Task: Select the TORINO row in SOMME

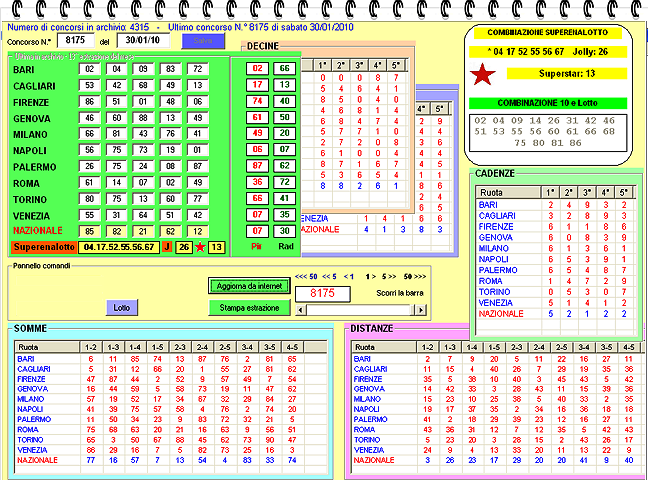Action: point(171,440)
